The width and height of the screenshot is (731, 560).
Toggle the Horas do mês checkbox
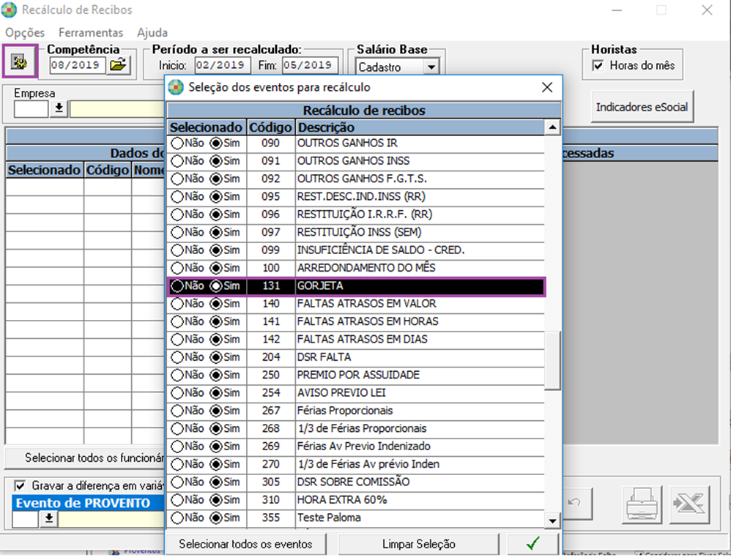point(598,65)
